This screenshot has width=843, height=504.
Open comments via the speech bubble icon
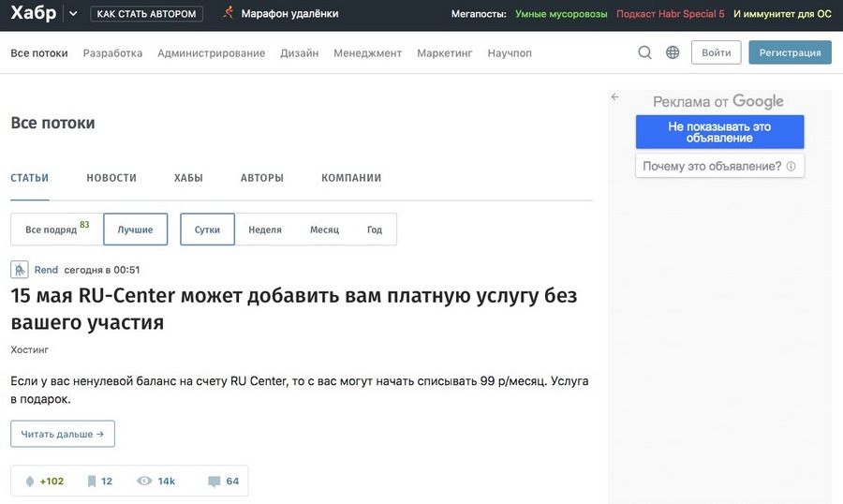pyautogui.click(x=214, y=482)
